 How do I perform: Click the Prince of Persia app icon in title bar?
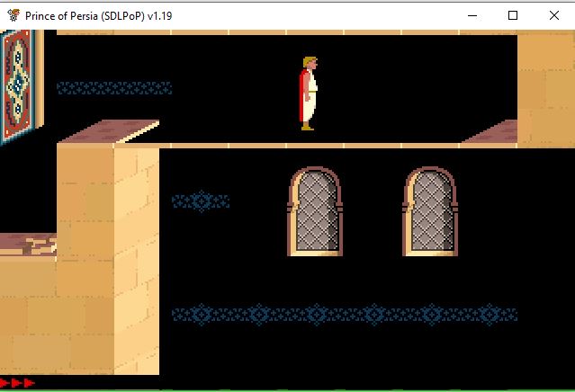point(13,15)
